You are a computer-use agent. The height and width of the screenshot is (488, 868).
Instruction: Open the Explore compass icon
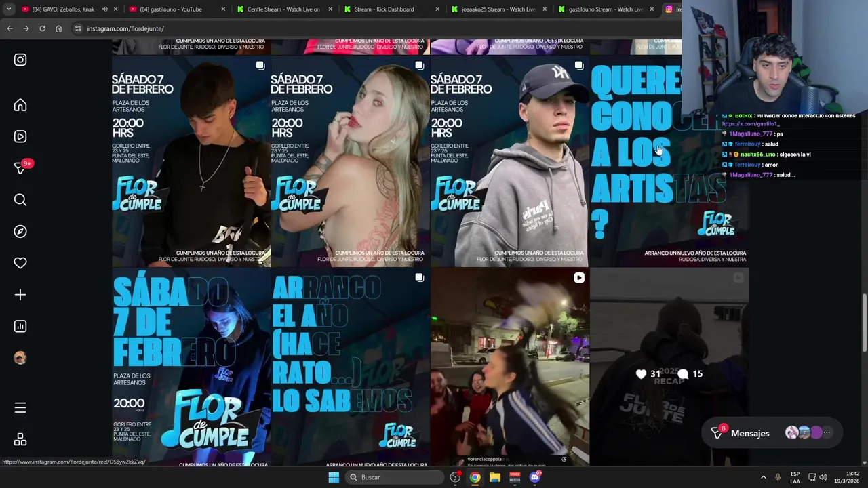click(20, 231)
